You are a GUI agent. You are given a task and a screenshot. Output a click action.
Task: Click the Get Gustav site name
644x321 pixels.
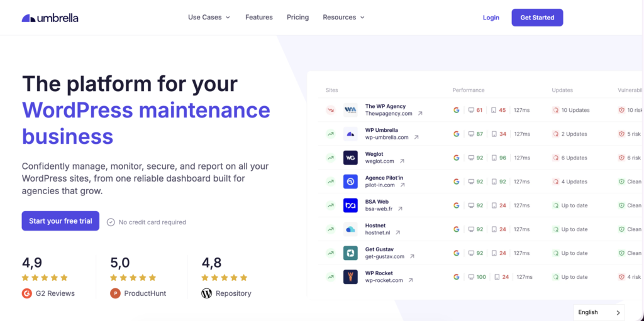(379, 249)
